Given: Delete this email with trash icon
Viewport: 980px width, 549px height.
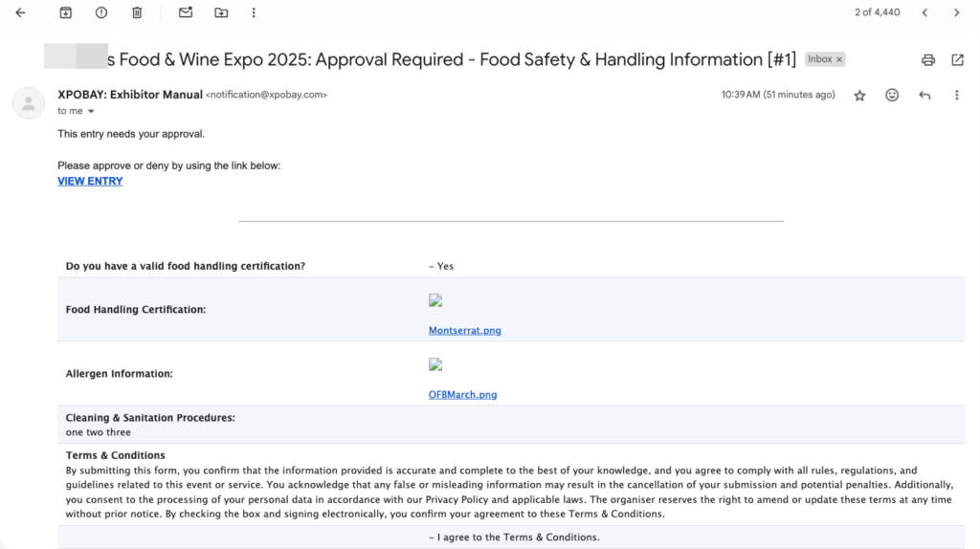Looking at the screenshot, I should [x=137, y=12].
